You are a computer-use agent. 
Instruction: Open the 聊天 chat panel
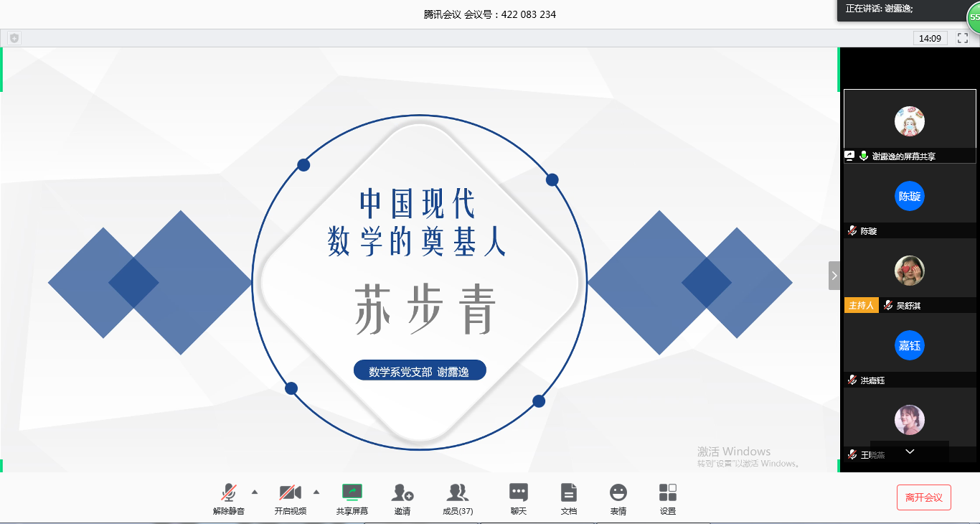(518, 493)
